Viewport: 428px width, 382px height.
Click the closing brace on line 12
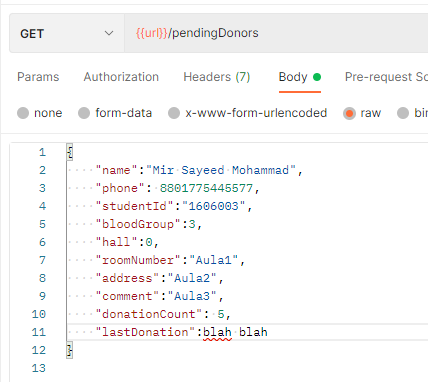(x=70, y=350)
